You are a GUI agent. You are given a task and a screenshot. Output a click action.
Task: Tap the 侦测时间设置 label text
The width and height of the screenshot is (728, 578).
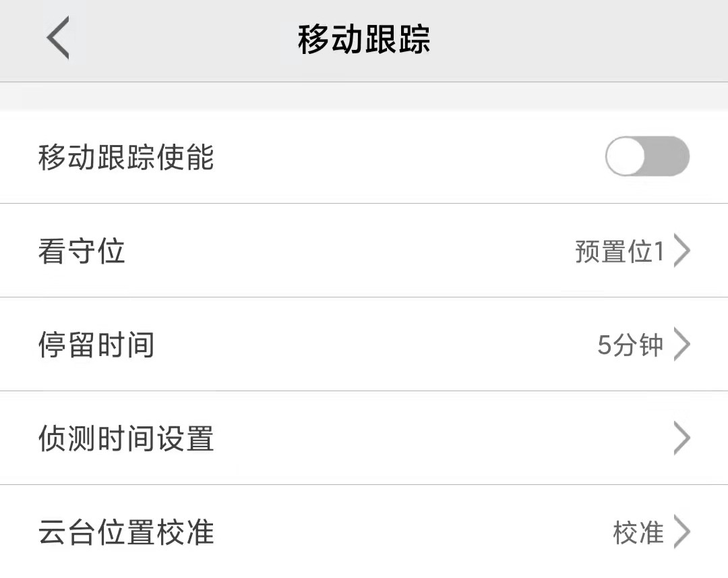[x=126, y=438]
